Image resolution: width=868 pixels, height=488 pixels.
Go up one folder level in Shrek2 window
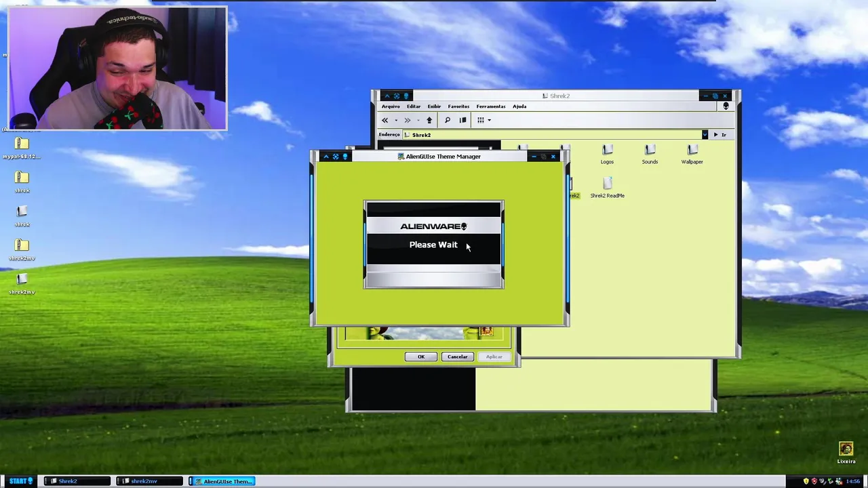pyautogui.click(x=429, y=120)
